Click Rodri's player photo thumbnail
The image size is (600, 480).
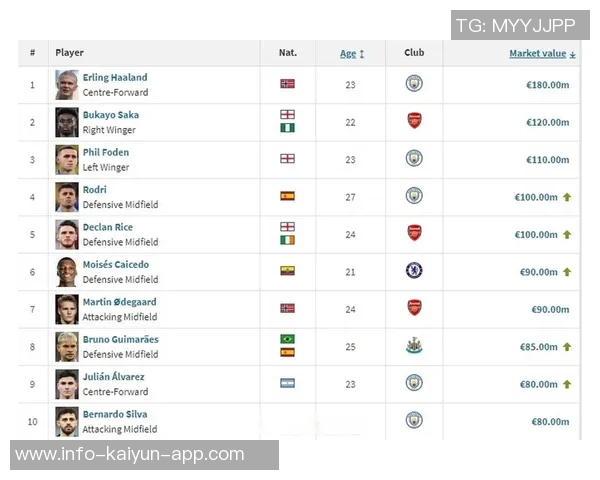pyautogui.click(x=67, y=196)
